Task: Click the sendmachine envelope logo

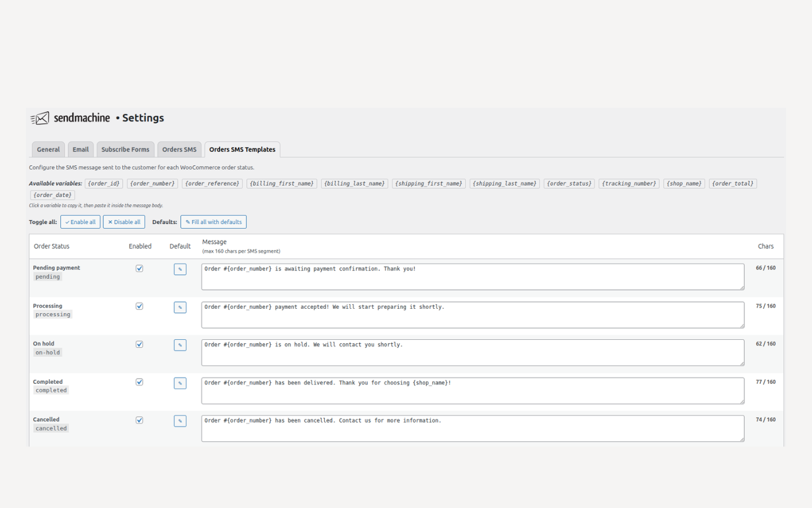Action: click(40, 118)
